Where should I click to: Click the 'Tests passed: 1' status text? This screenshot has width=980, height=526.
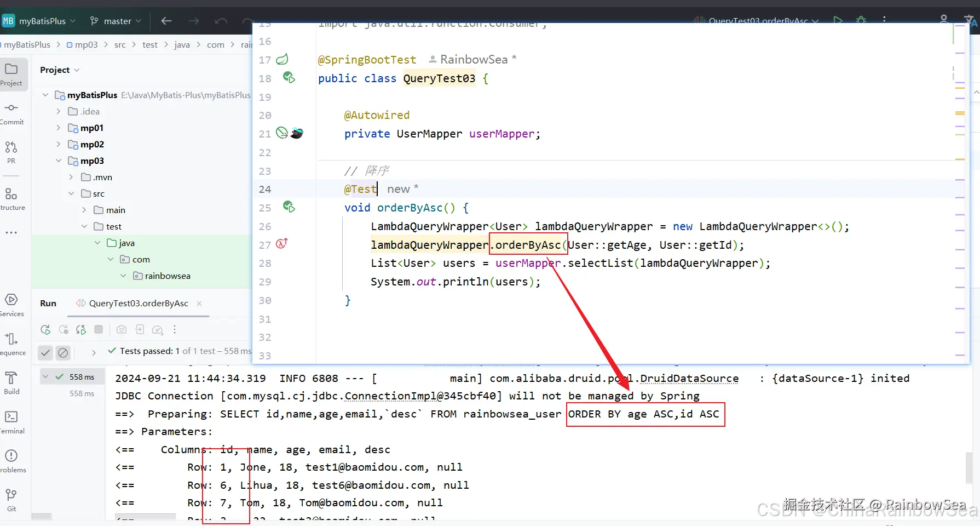point(150,351)
